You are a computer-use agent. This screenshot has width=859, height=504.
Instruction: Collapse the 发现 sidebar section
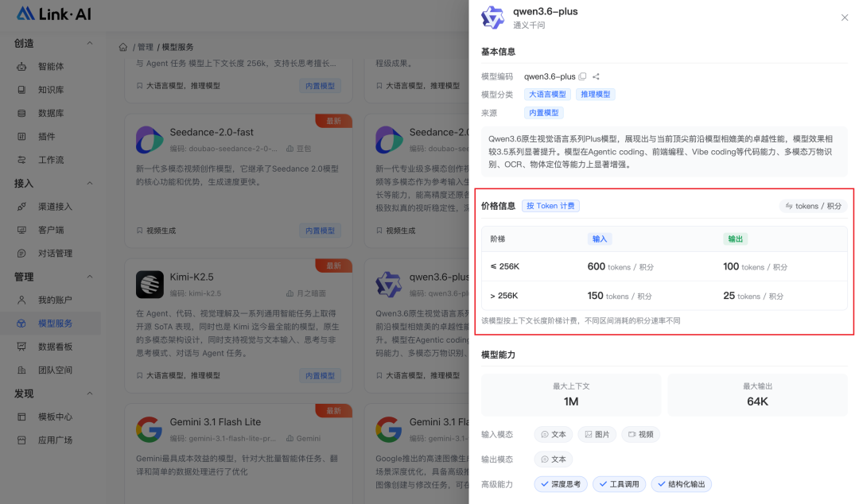(x=90, y=394)
